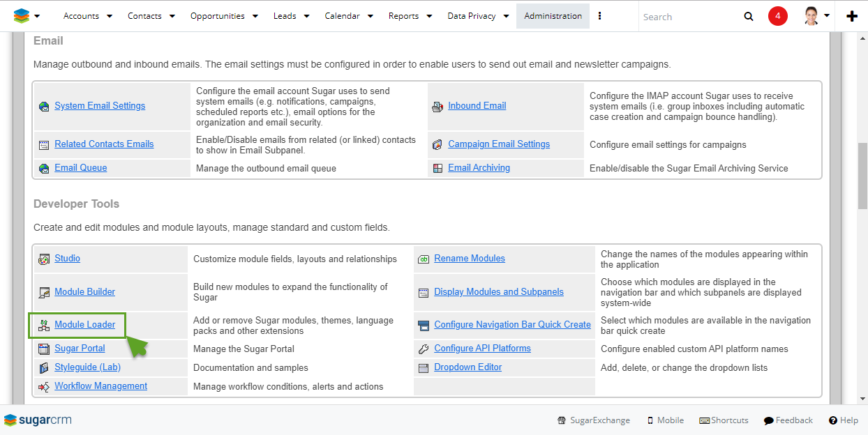Click the Campaign Email Settings icon

[437, 145]
